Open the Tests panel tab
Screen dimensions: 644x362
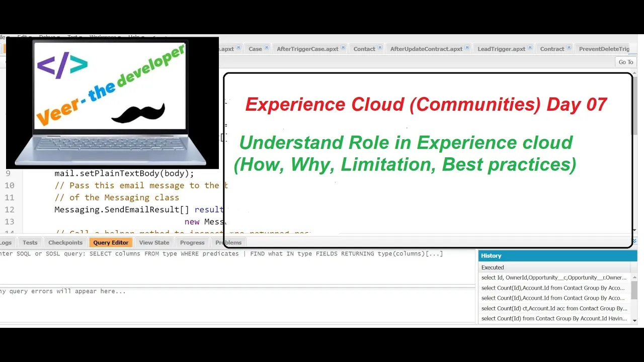point(30,242)
